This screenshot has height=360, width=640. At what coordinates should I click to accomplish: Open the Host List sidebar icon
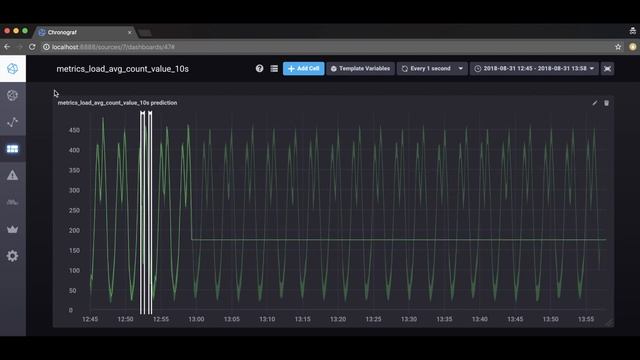click(12, 95)
